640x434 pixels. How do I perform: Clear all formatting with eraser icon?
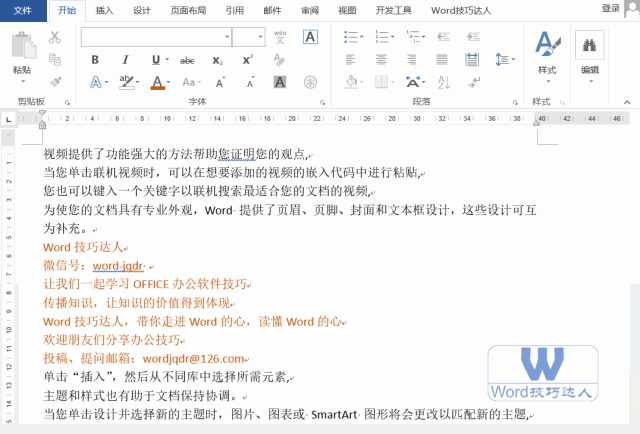(279, 60)
